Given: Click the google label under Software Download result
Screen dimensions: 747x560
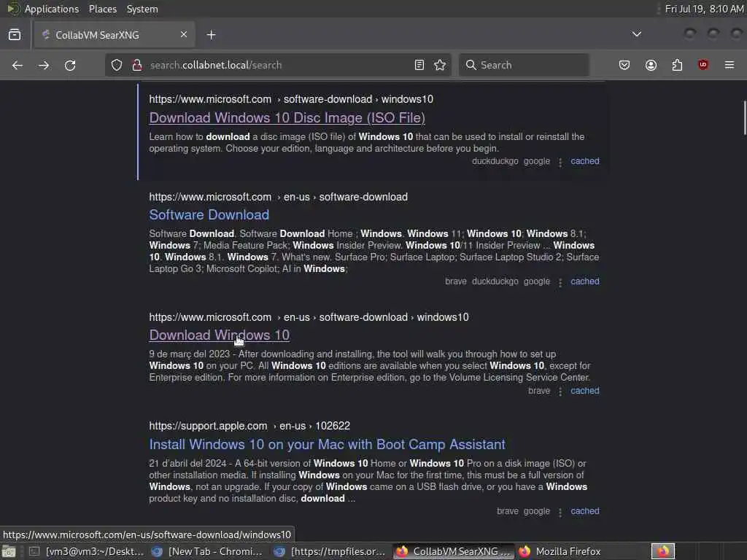Looking at the screenshot, I should (536, 281).
